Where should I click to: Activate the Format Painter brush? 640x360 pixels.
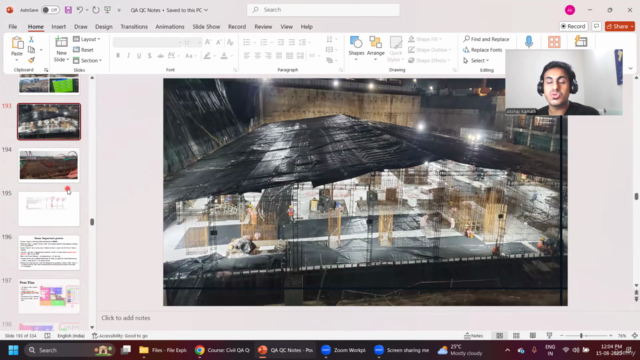tap(31, 60)
